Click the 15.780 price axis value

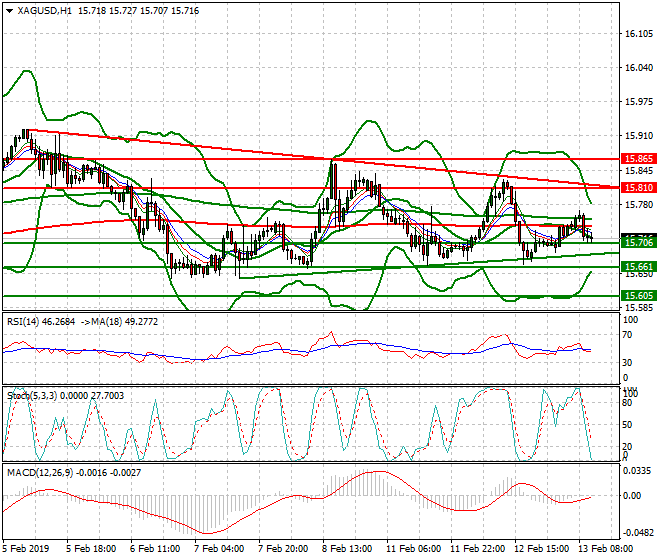[639, 205]
